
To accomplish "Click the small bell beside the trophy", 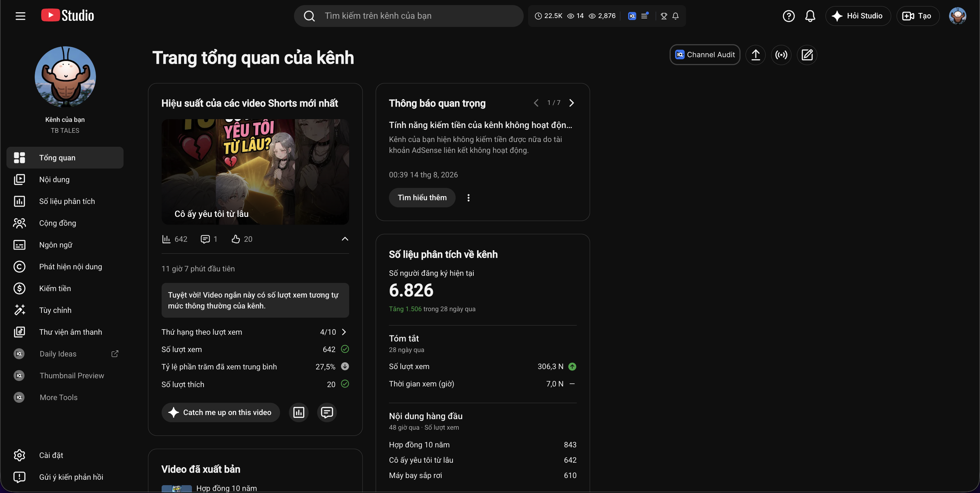I will (x=675, y=16).
